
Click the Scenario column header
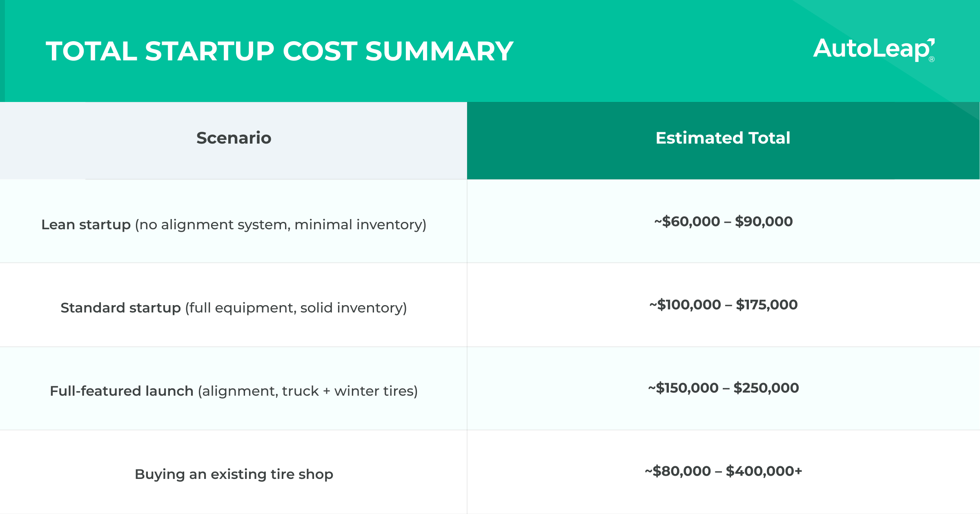coord(234,138)
